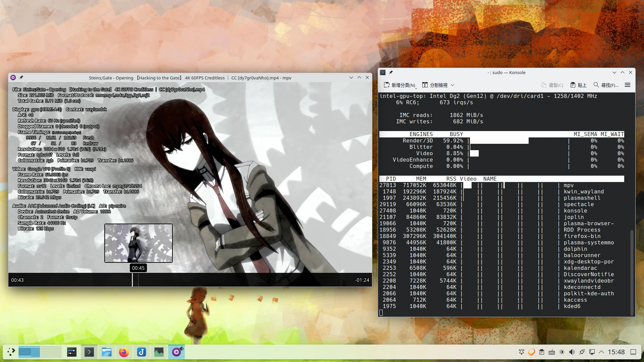The width and height of the screenshot is (644, 362).
Task: Toggle the pin-on-top button on the mpv window
Action: coord(21,77)
